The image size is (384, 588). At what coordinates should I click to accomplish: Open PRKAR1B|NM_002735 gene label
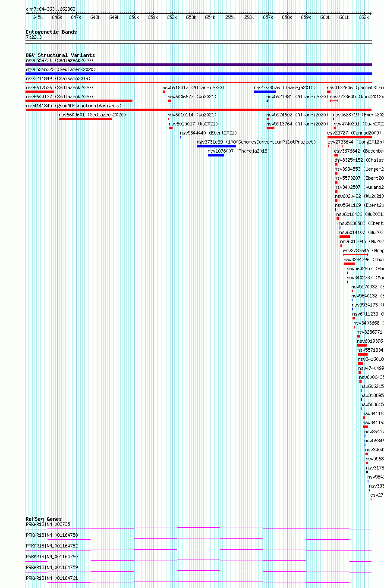click(x=48, y=524)
